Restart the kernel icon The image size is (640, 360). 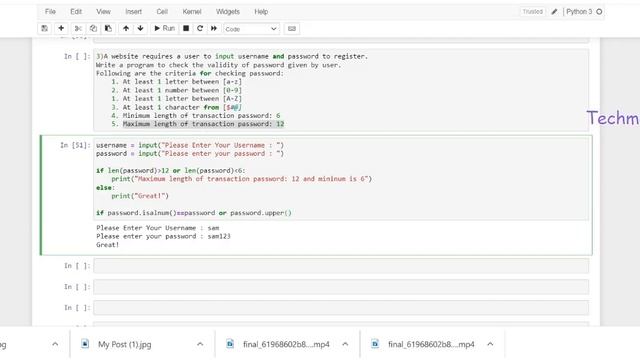tap(200, 28)
